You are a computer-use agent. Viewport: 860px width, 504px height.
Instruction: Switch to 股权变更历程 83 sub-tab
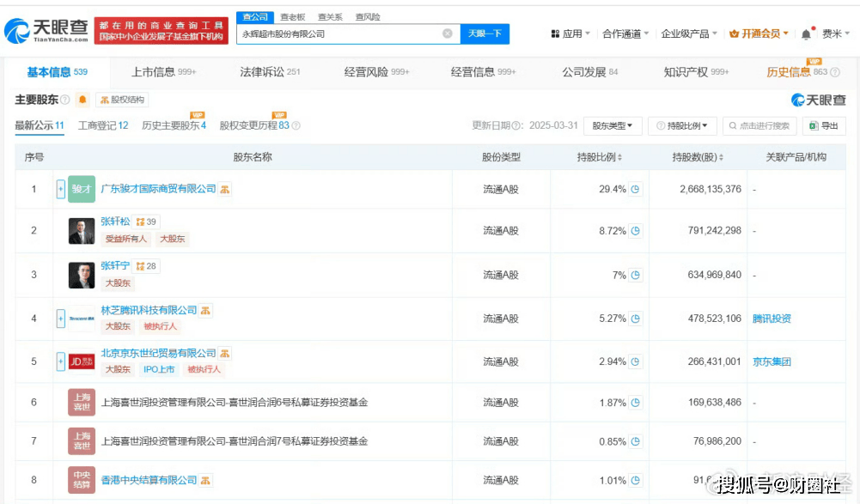point(254,125)
